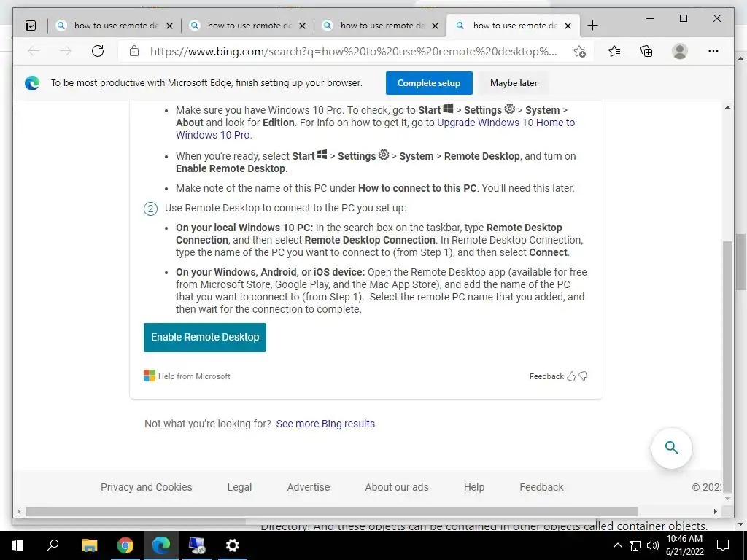Click the Complete setup button
This screenshot has height=560, width=747.
click(x=429, y=83)
